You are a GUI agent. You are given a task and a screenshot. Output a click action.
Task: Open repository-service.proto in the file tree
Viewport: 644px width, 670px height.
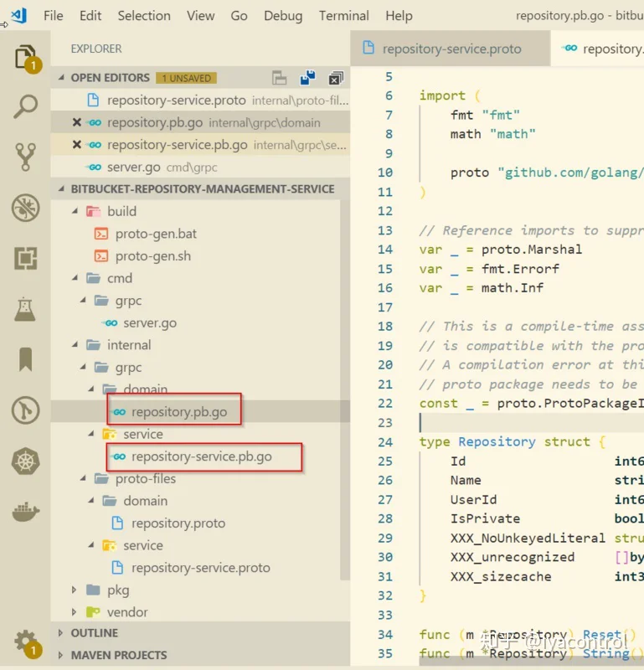coord(201,568)
